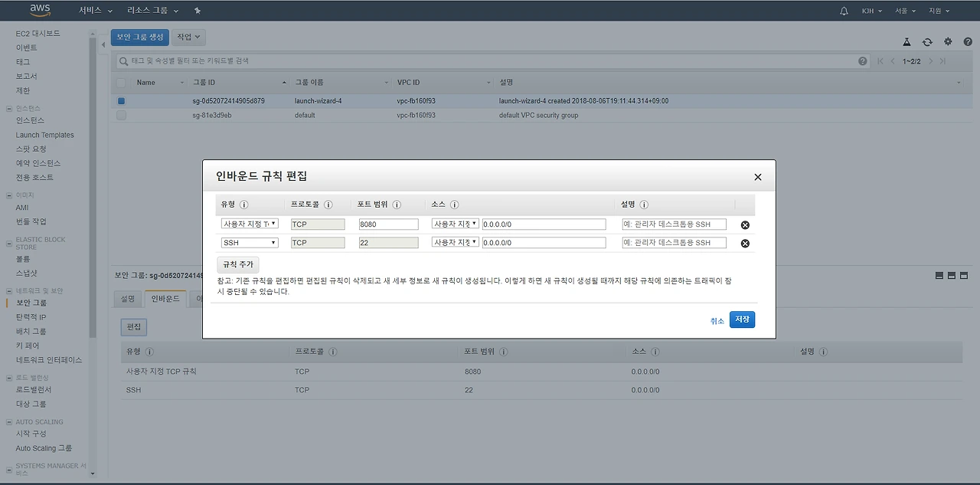The image size is (980, 485).
Task: Open KJH account dropdown
Action: [x=872, y=11]
